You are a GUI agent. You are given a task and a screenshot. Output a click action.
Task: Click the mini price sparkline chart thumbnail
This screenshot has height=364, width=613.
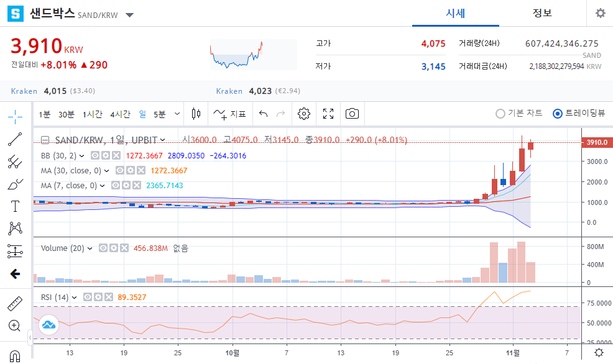coord(253,54)
